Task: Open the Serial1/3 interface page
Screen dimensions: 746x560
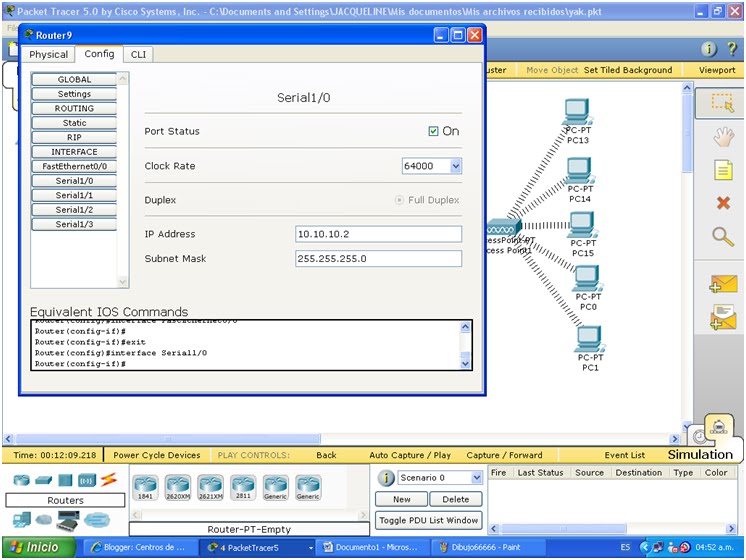Action: 74,224
